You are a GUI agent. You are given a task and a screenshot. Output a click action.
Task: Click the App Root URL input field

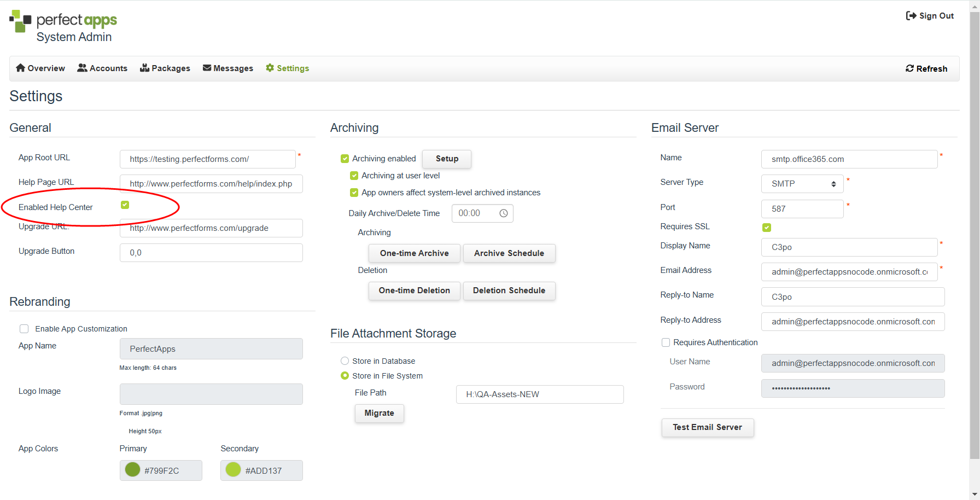coord(208,159)
